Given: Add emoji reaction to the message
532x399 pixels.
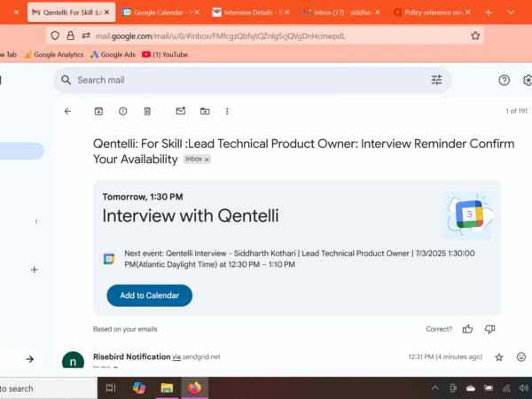Looking at the screenshot, I should pyautogui.click(x=521, y=357).
